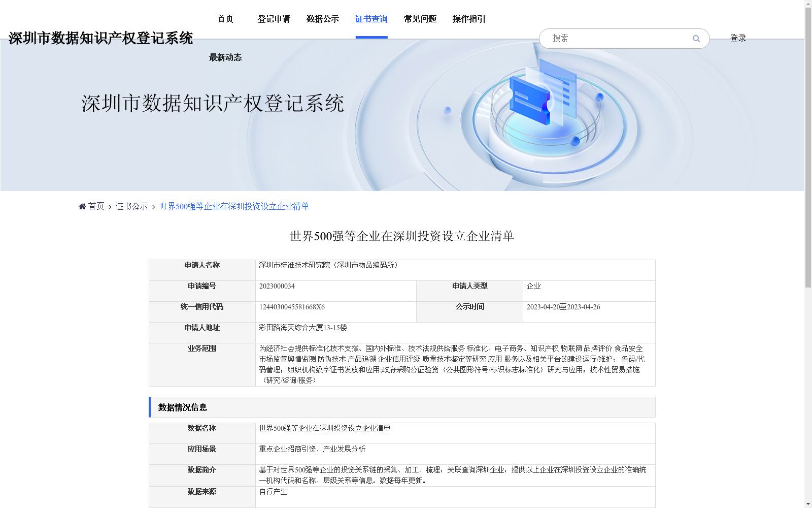The width and height of the screenshot is (812, 508).
Task: Select publicity period 2023-04-20至2023-04-26
Action: pyautogui.click(x=563, y=307)
